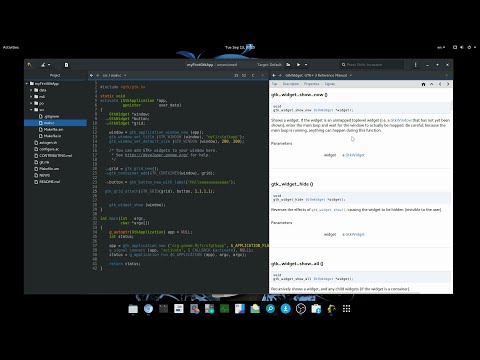Expand the po folder in project tree

point(31,103)
